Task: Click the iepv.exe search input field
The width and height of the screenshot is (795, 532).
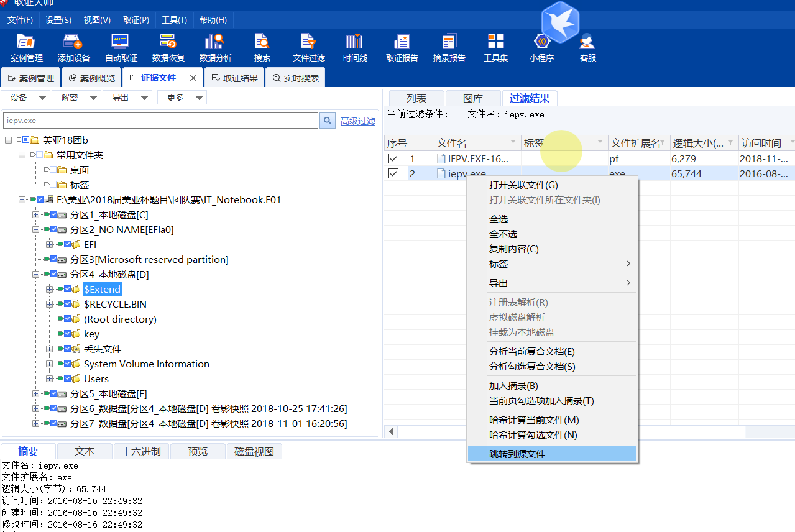Action: [x=160, y=121]
